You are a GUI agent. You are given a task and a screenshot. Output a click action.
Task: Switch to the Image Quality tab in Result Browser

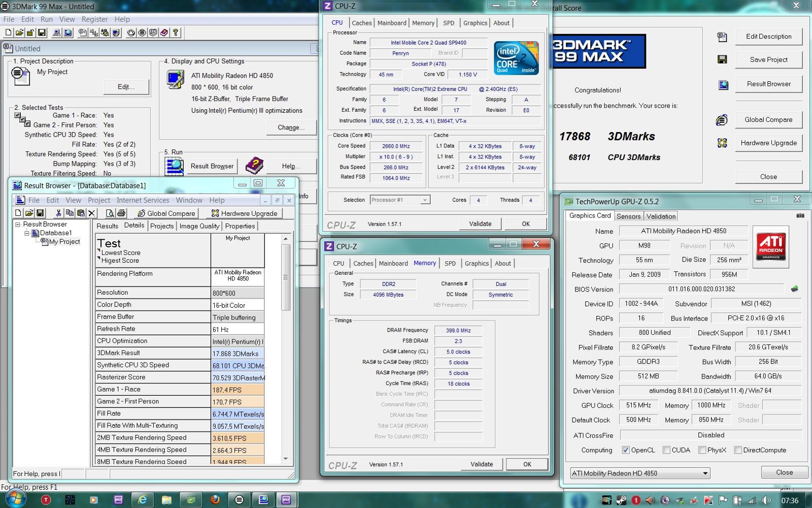[x=199, y=226]
